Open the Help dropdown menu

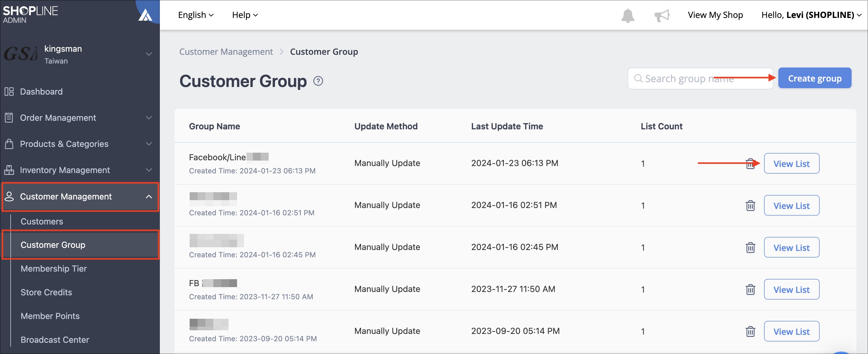click(x=245, y=15)
